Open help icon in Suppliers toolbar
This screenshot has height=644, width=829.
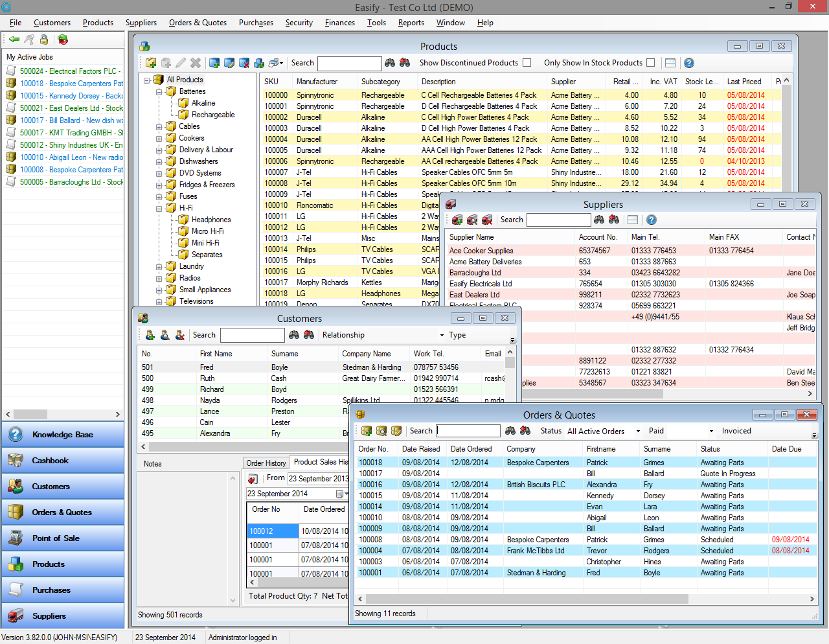pyautogui.click(x=652, y=220)
